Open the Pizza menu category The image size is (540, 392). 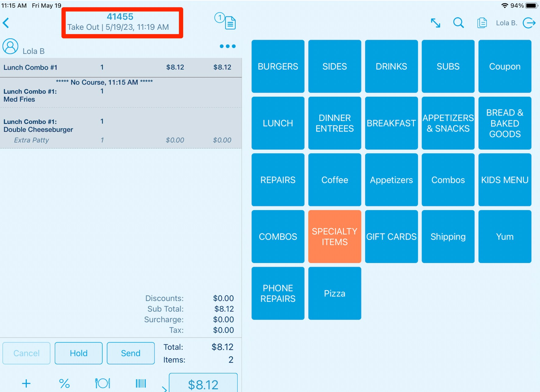pyautogui.click(x=335, y=293)
